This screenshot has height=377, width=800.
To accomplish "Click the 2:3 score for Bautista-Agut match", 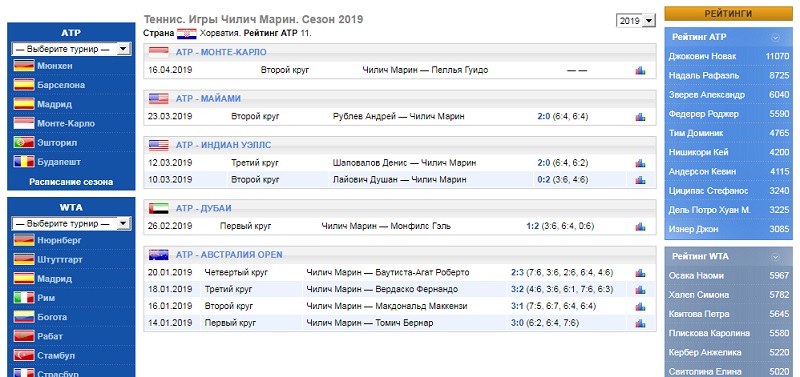I will (517, 272).
